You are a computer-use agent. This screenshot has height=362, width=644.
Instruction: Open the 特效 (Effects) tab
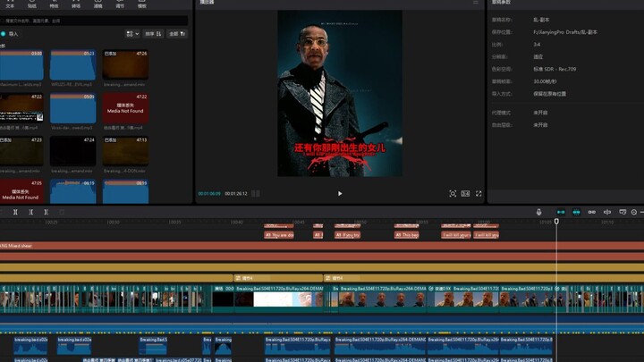click(54, 4)
